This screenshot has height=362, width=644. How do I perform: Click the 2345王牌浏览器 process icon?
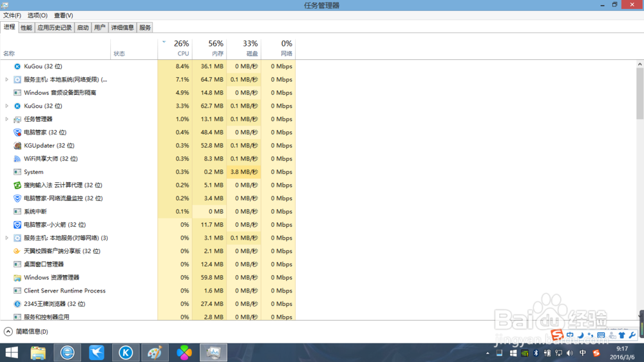pos(17,304)
